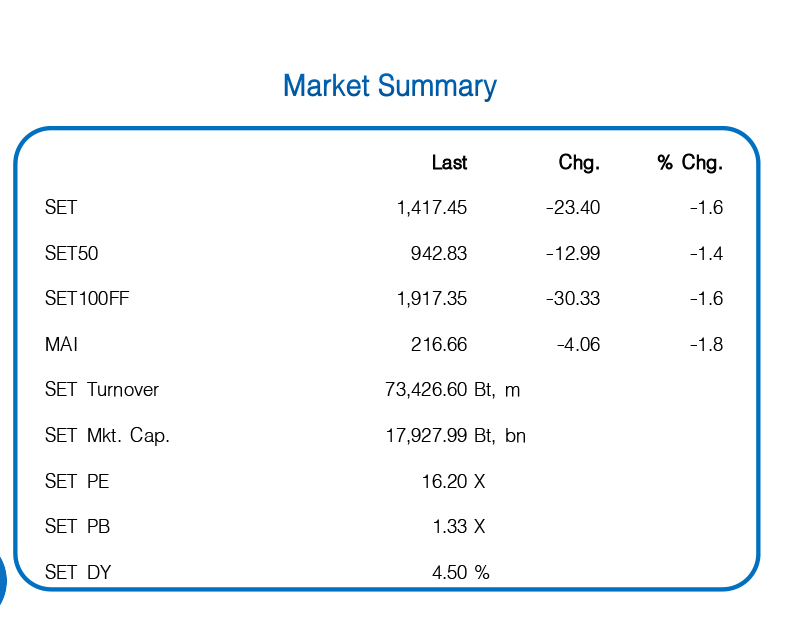Select the SET50 change value -12.99
Image resolution: width=793 pixels, height=619 pixels.
573,254
